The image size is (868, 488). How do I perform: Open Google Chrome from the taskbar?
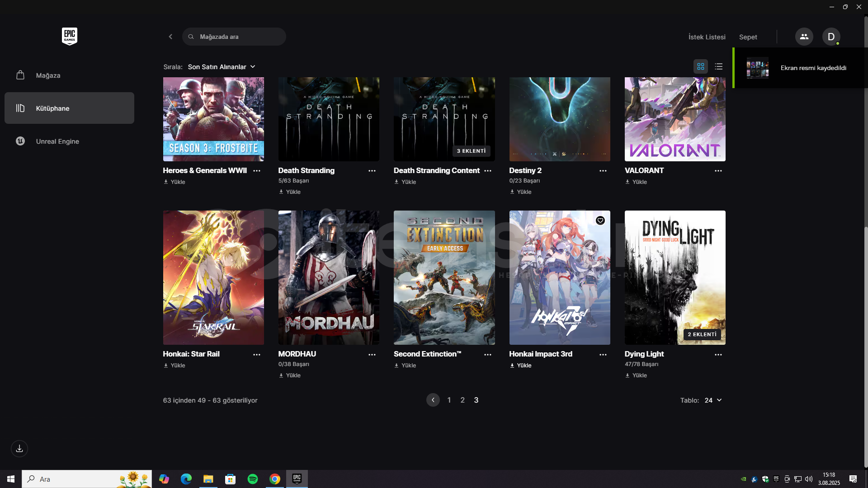coord(275,479)
